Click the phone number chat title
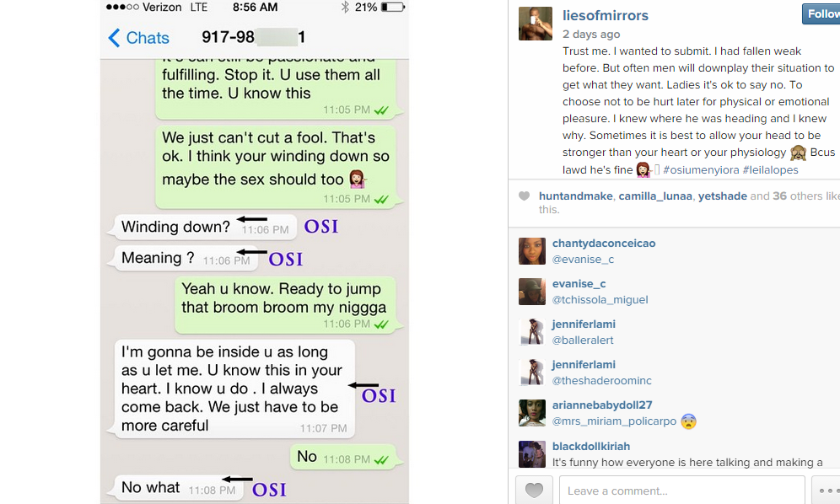 [253, 37]
